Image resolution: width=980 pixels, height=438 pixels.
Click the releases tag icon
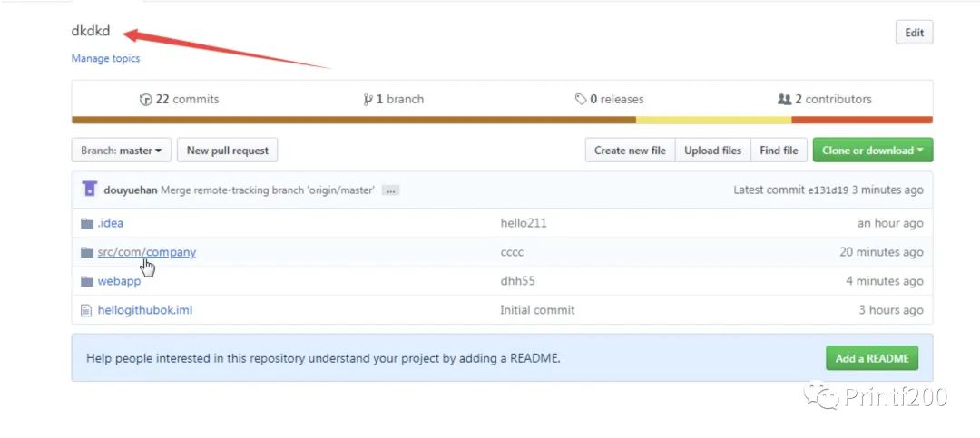pyautogui.click(x=581, y=100)
